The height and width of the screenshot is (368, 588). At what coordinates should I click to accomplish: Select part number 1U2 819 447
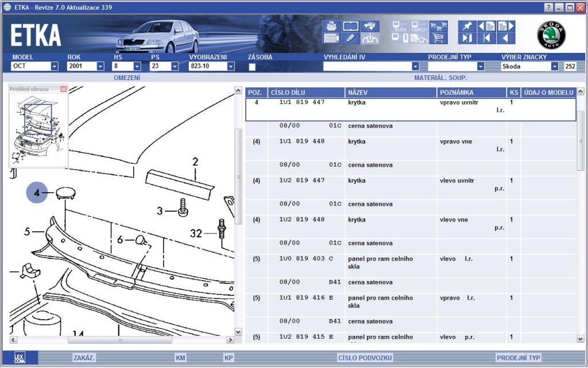point(302,180)
